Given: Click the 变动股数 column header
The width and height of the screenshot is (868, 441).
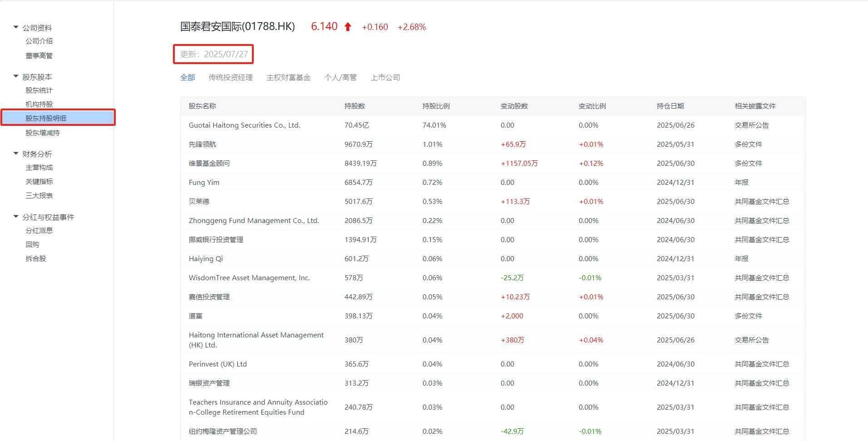Looking at the screenshot, I should click(x=514, y=106).
